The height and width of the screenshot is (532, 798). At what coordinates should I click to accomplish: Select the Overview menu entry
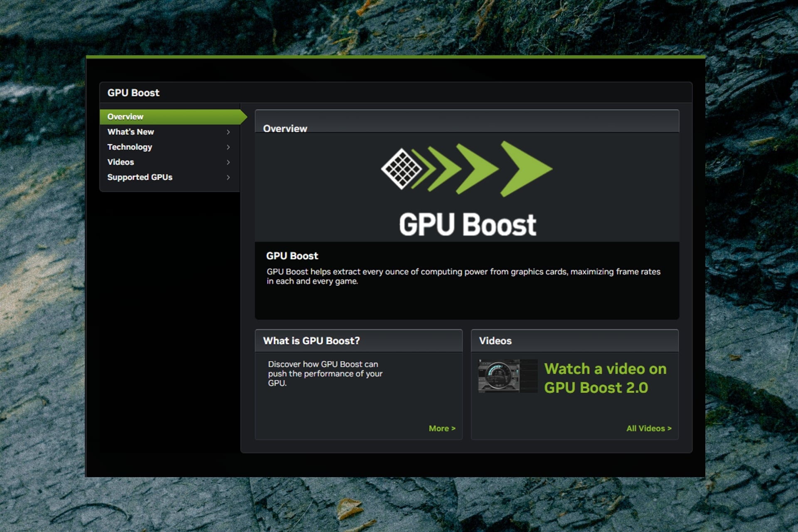click(x=125, y=117)
